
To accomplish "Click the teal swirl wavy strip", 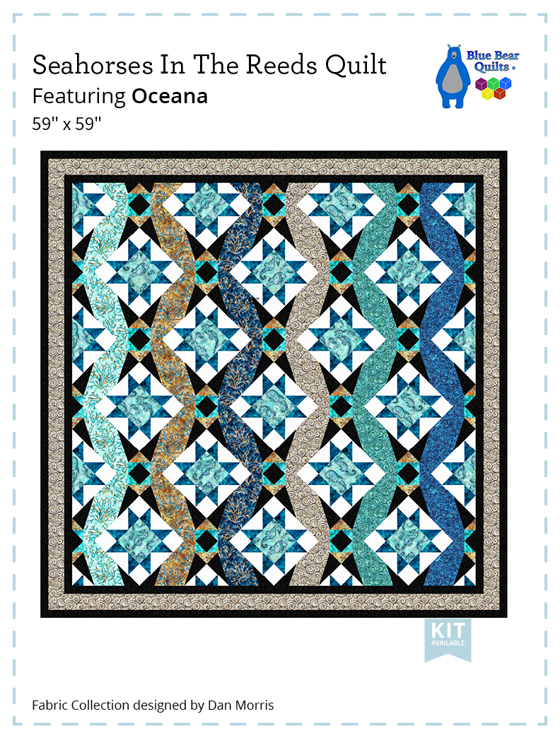I will point(373,385).
